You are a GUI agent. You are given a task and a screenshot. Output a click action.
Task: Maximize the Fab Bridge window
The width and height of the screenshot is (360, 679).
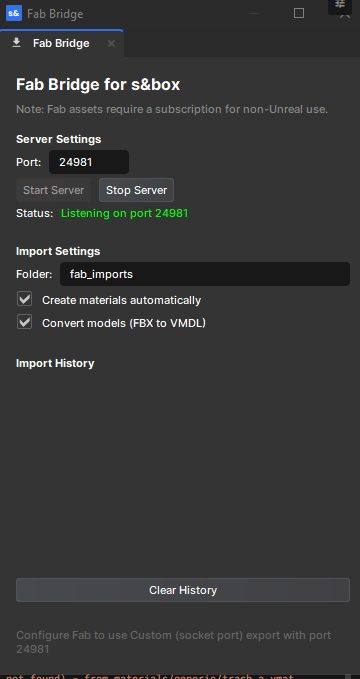(299, 13)
